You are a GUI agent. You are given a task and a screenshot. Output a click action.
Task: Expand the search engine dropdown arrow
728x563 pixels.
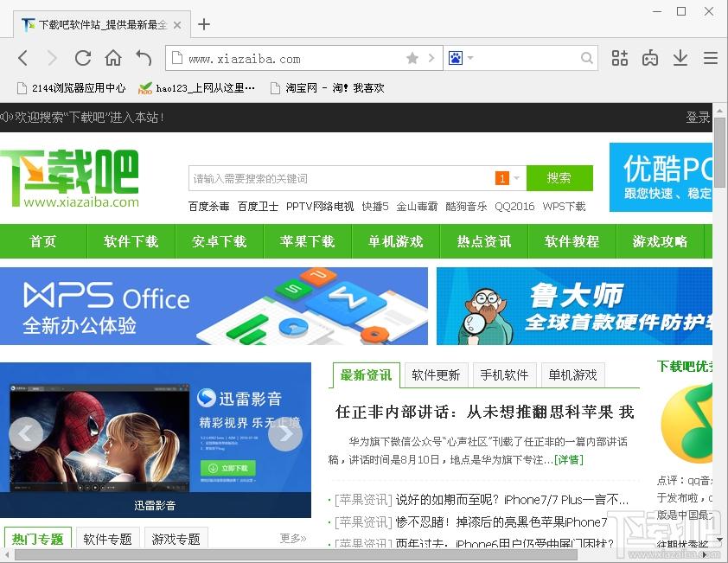click(x=470, y=58)
